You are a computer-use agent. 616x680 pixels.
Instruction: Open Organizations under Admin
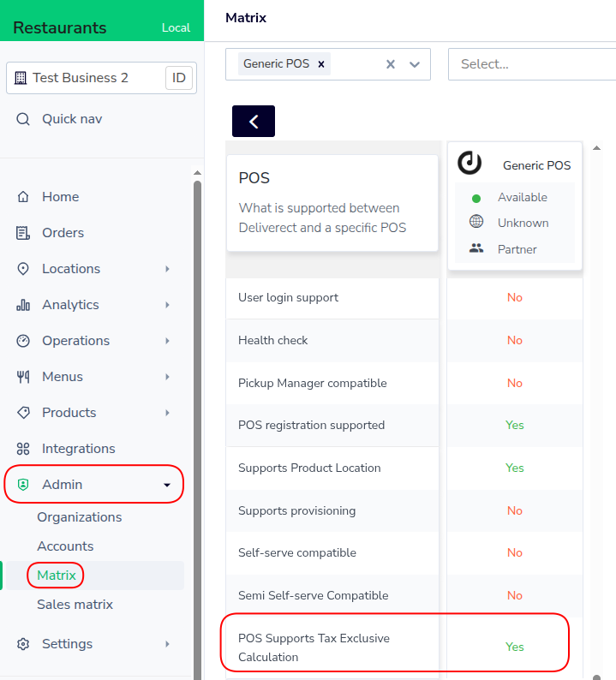click(80, 517)
